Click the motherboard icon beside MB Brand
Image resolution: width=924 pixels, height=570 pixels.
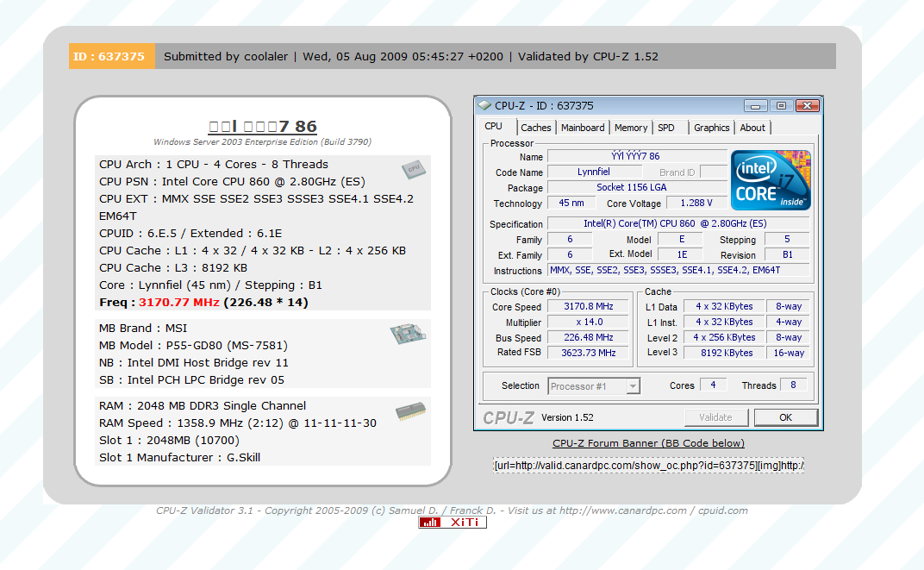pos(408,335)
